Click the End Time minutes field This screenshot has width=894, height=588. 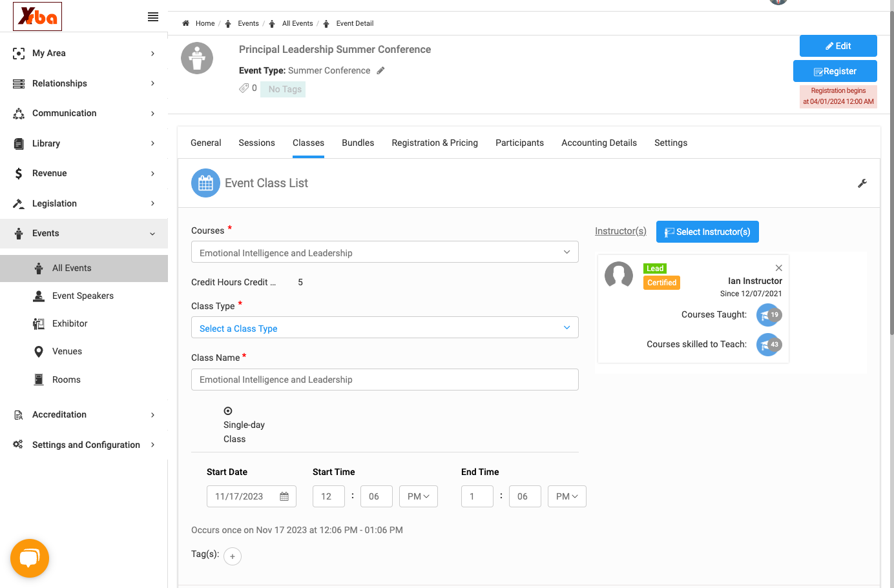click(525, 496)
